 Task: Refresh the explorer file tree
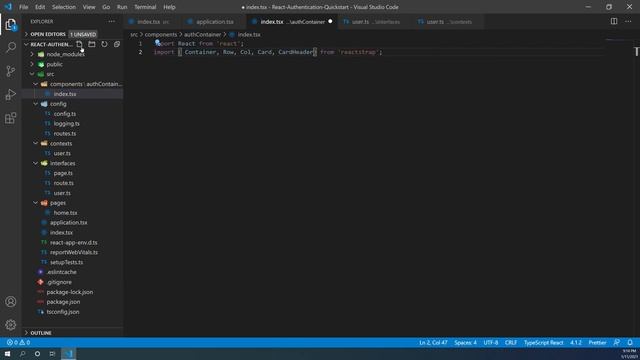pyautogui.click(x=104, y=44)
